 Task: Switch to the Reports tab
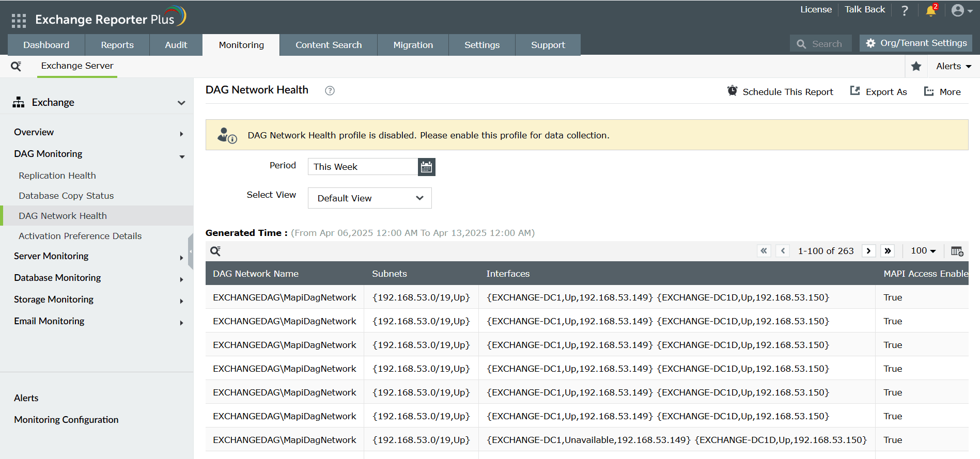click(117, 45)
